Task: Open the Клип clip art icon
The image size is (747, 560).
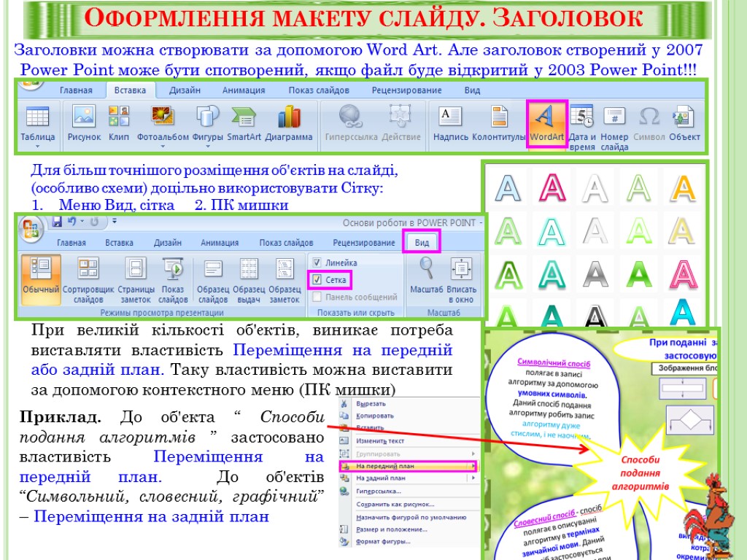Action: click(119, 123)
